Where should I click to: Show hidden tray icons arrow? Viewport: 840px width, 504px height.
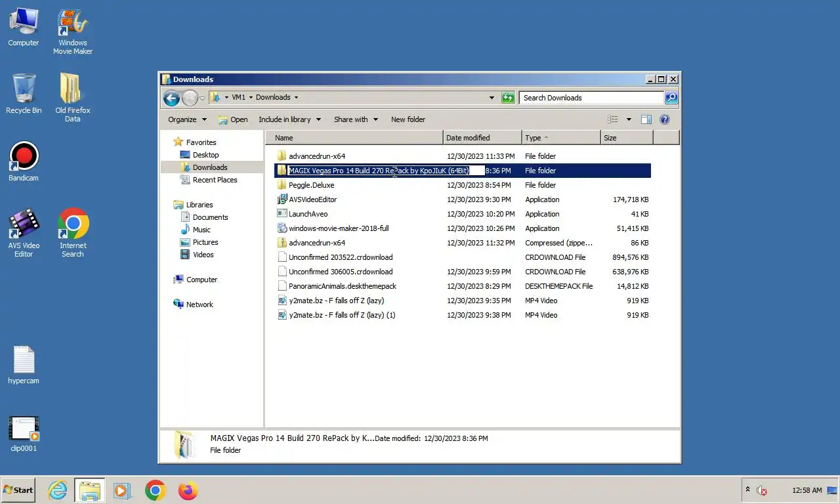[747, 490]
